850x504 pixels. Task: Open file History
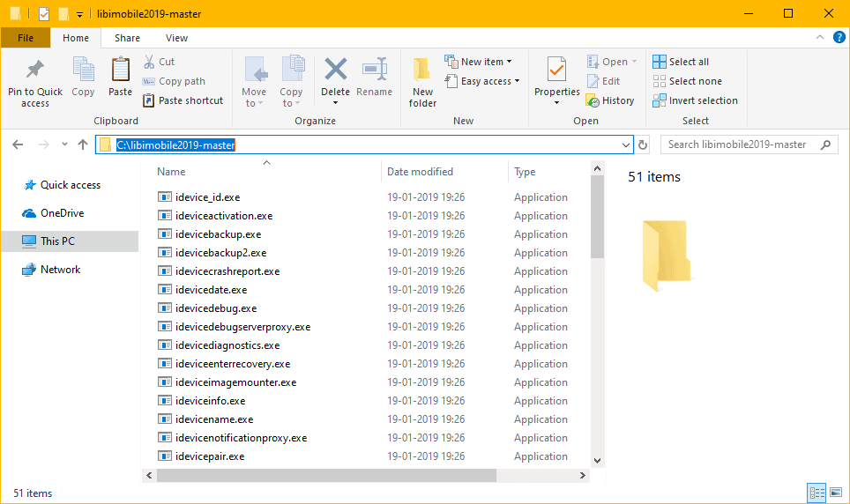tap(610, 100)
